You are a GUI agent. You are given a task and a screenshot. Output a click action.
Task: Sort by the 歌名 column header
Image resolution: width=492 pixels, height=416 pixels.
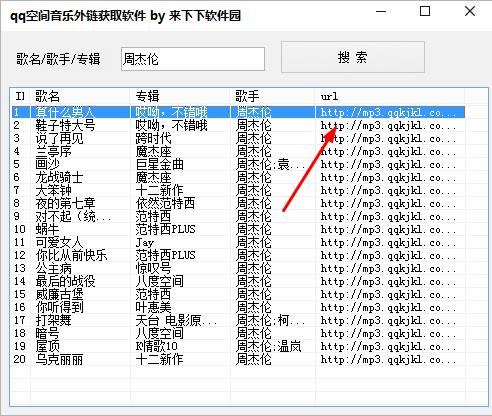tap(80, 97)
